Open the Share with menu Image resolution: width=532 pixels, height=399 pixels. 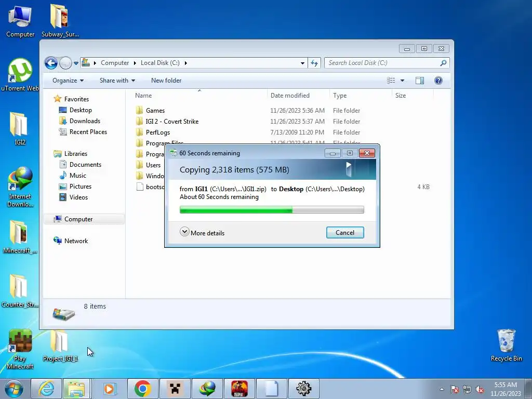117,81
